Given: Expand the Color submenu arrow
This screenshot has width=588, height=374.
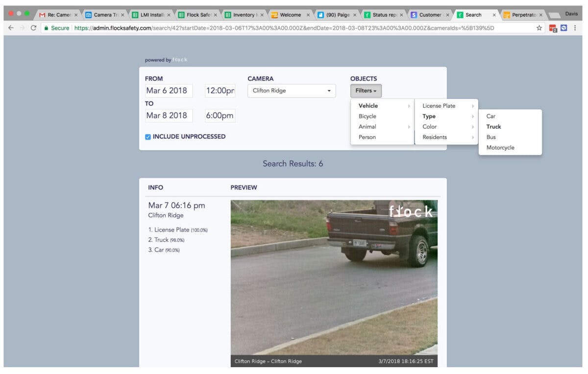Looking at the screenshot, I should (472, 126).
